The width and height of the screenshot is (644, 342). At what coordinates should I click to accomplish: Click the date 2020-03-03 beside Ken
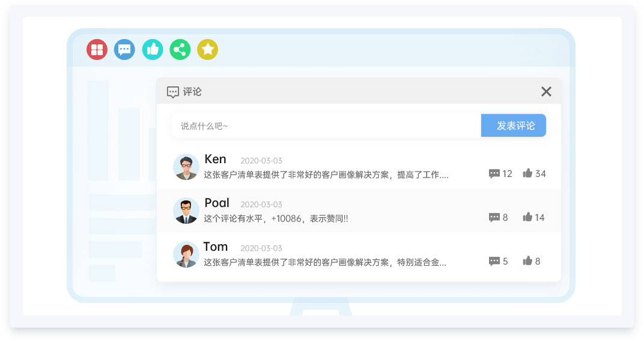click(x=261, y=161)
